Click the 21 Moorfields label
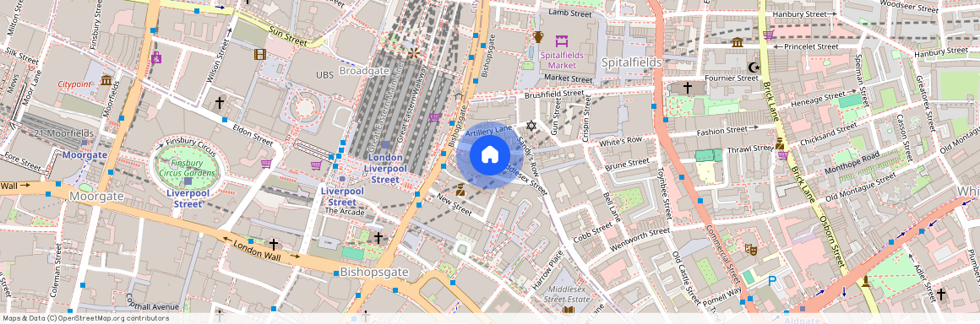This screenshot has height=324, width=980. pos(63,133)
